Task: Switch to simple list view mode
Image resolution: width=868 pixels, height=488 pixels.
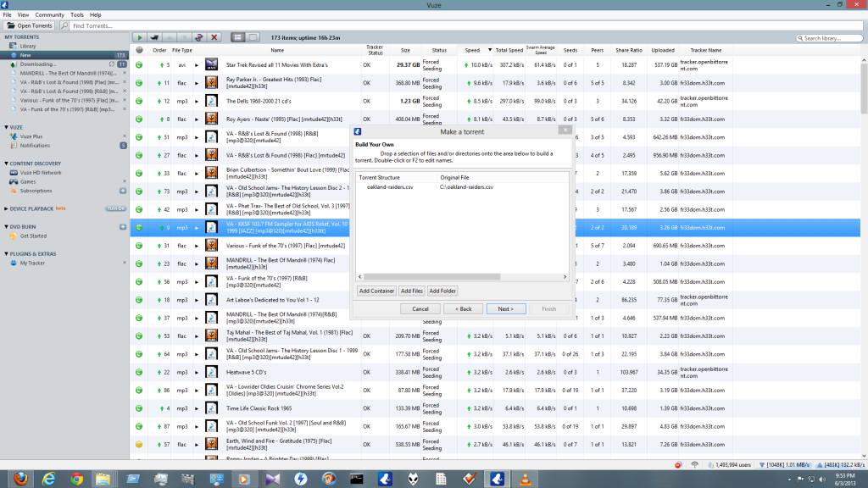Action: pyautogui.click(x=253, y=37)
